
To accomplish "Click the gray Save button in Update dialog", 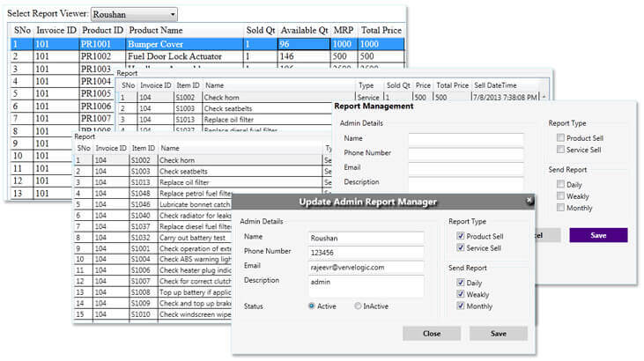I will [x=498, y=334].
